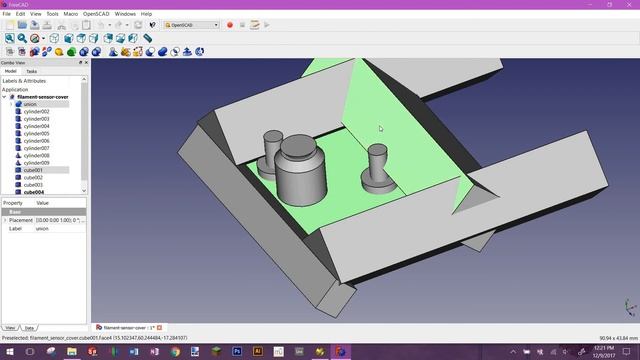Show hidden system tray icons chevron
Screen dimensions: 640x360
513,351
